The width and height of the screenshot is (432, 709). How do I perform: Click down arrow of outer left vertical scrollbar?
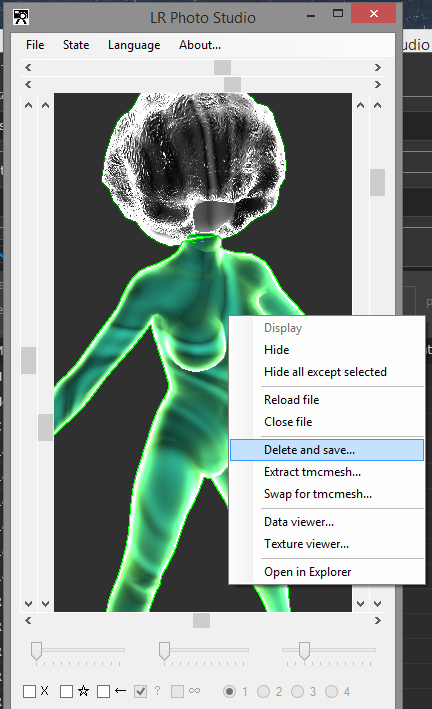(x=28, y=604)
